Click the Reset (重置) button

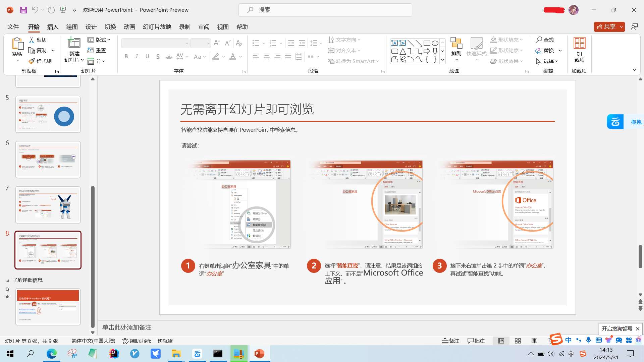point(97,50)
